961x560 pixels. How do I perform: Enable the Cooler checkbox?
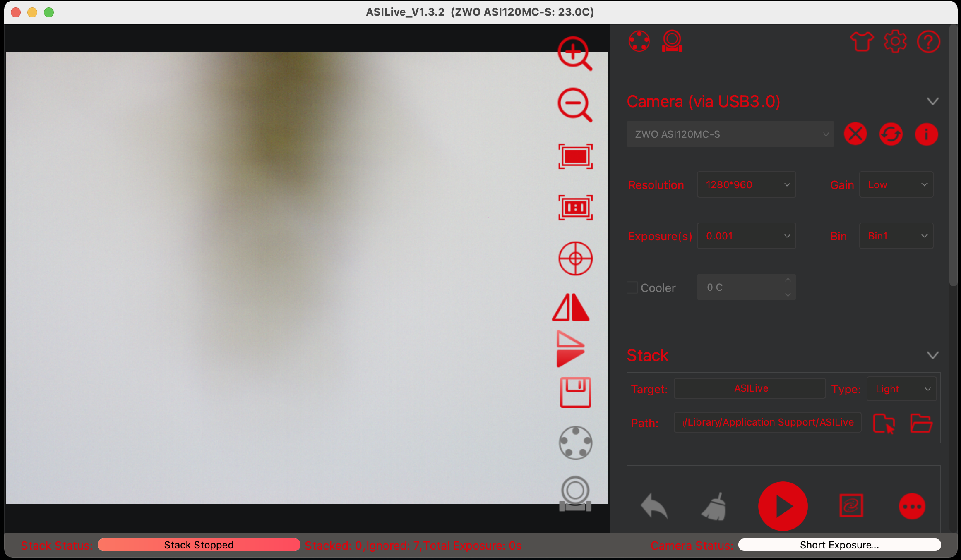[x=632, y=287]
